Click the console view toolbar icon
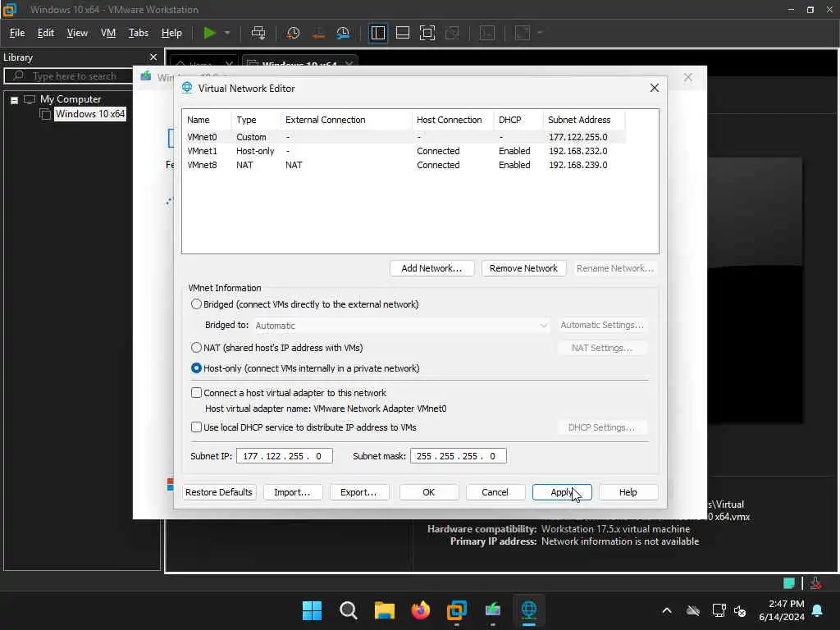The width and height of the screenshot is (840, 630). [487, 33]
